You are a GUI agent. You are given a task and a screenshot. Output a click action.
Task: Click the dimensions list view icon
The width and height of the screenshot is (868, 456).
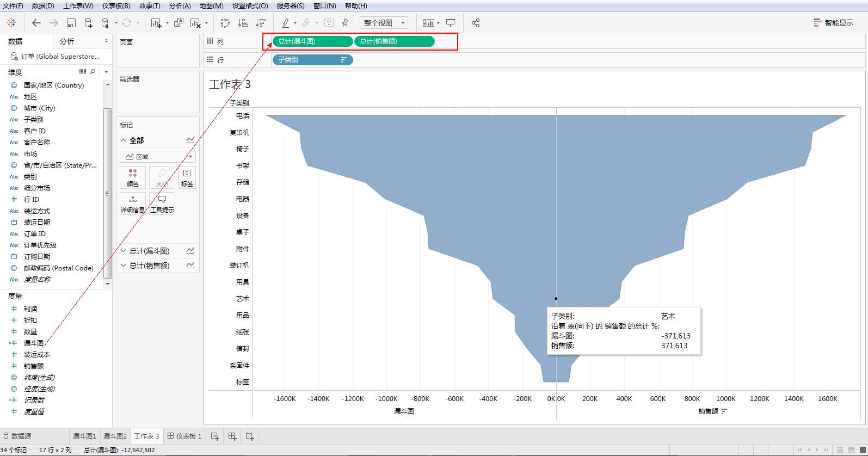[83, 71]
